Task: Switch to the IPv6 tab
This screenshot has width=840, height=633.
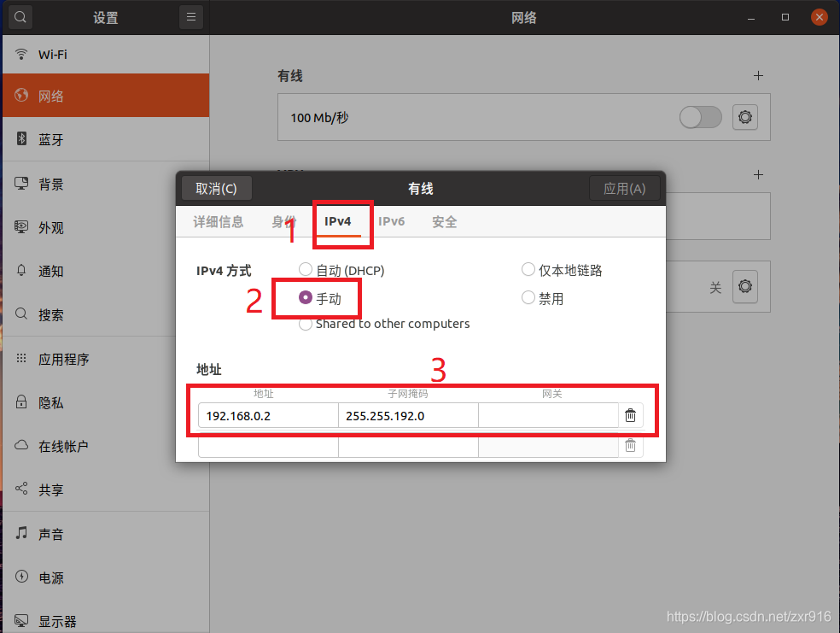Action: pos(392,222)
